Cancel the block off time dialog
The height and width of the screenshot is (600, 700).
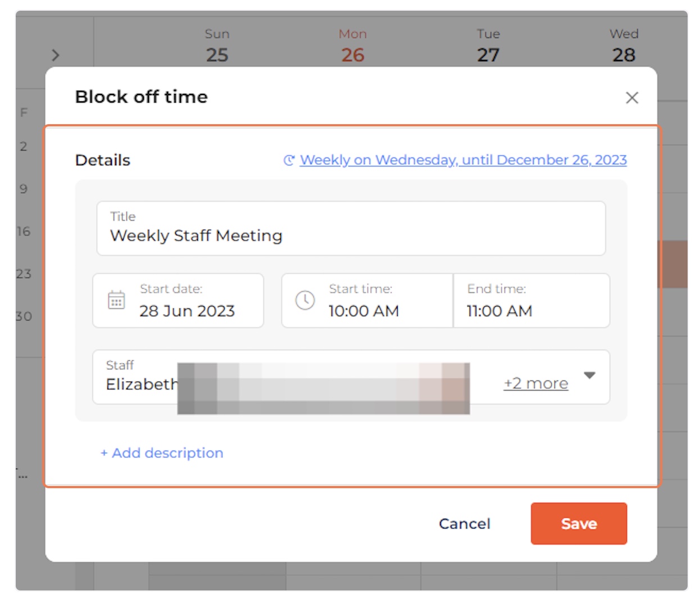[465, 524]
